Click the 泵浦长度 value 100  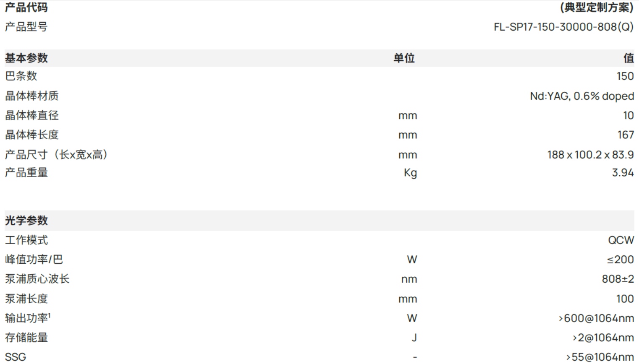[x=625, y=299]
